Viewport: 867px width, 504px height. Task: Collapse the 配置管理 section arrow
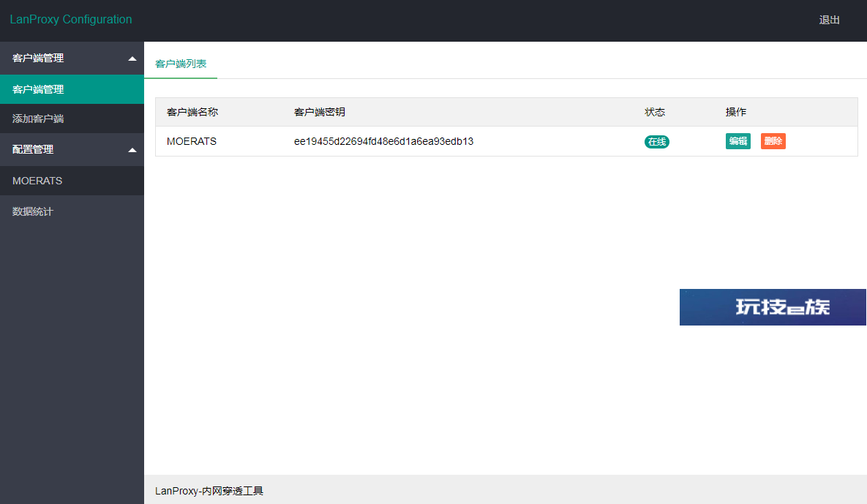pos(132,150)
